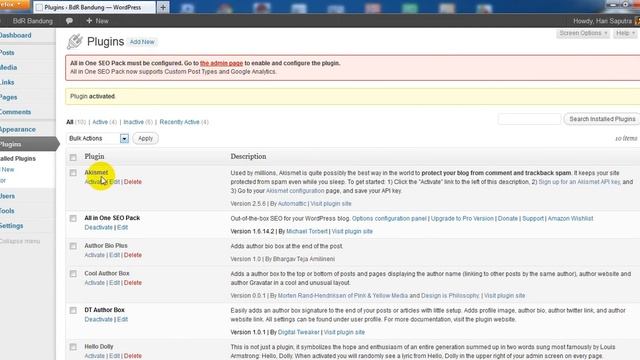
Task: Open the Bulk Actions dropdown
Action: pos(98,139)
